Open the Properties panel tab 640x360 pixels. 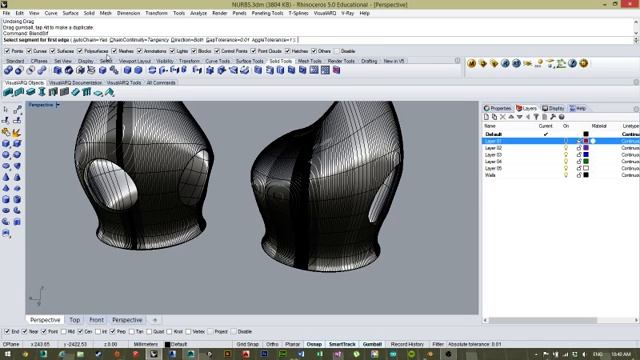(x=498, y=109)
